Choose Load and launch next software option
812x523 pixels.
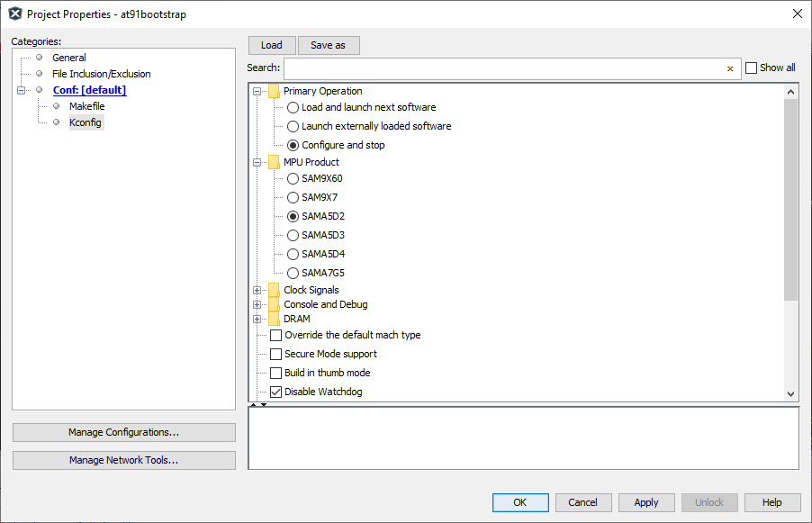(293, 107)
